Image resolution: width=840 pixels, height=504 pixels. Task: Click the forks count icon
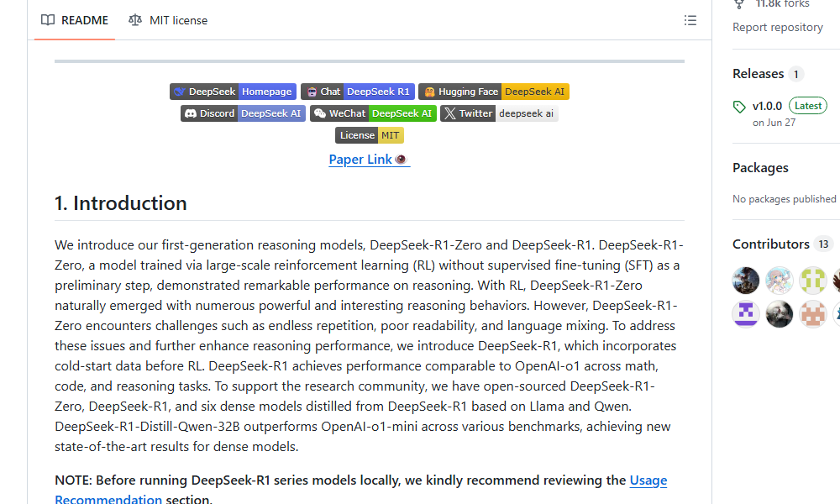point(739,4)
